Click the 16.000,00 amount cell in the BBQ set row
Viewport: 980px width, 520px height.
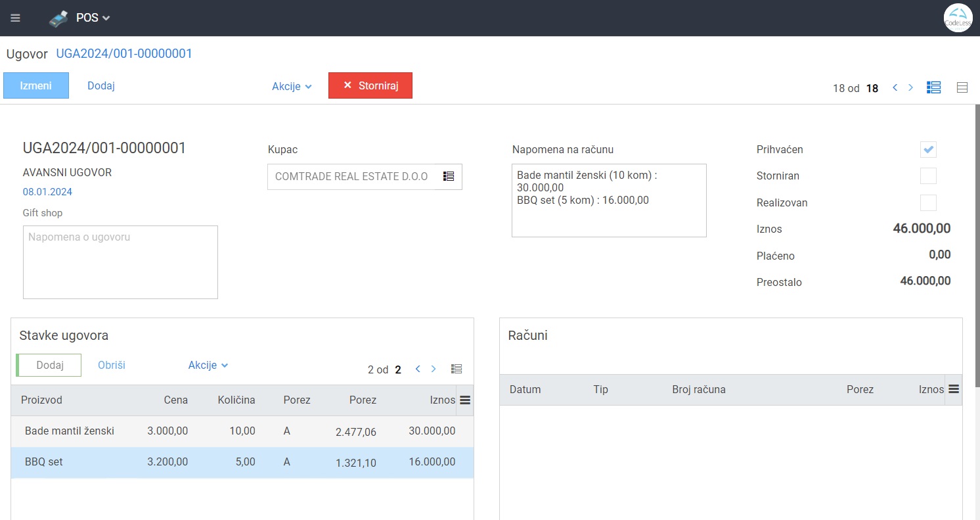(432, 462)
